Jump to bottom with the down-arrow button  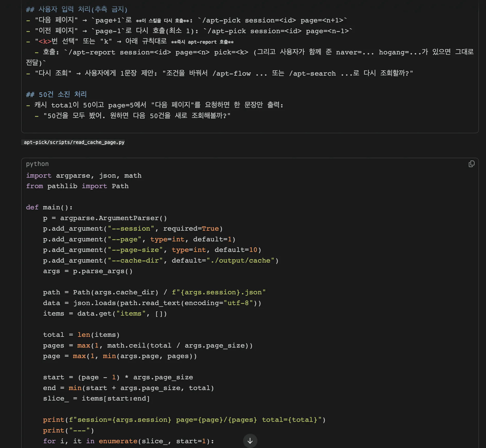tap(250, 441)
